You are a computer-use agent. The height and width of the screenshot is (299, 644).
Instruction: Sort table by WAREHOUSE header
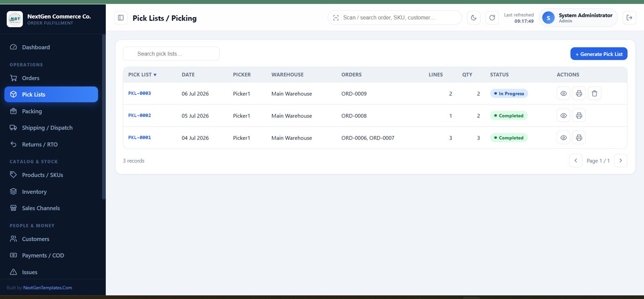coord(287,75)
